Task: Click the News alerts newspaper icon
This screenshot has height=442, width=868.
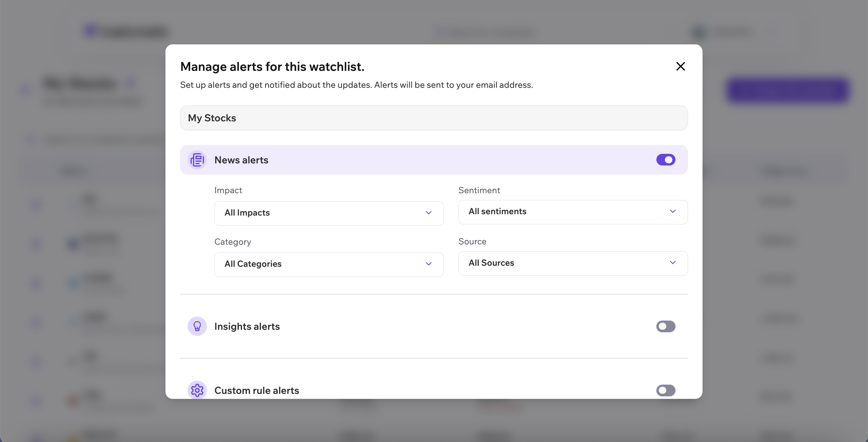Action: pyautogui.click(x=197, y=160)
